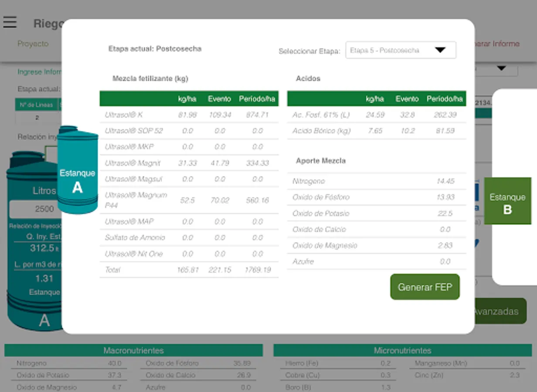Click the Azufre row in Aporte Mezcla
This screenshot has width=537, height=392.
[x=377, y=261]
